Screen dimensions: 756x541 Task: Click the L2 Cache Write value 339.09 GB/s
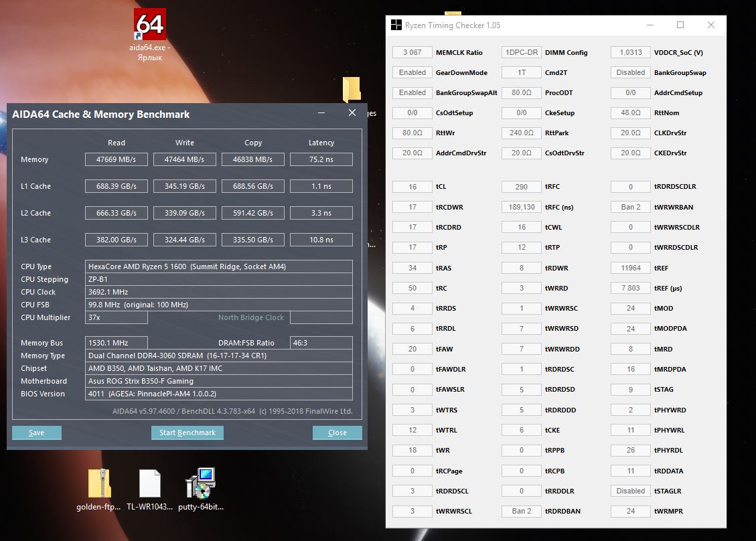pos(185,213)
